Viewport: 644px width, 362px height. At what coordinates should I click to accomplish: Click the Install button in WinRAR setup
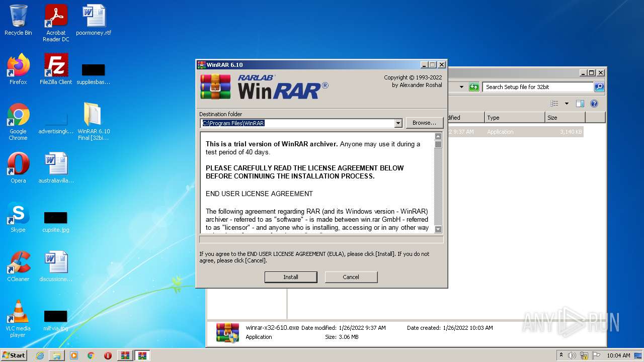click(x=291, y=277)
